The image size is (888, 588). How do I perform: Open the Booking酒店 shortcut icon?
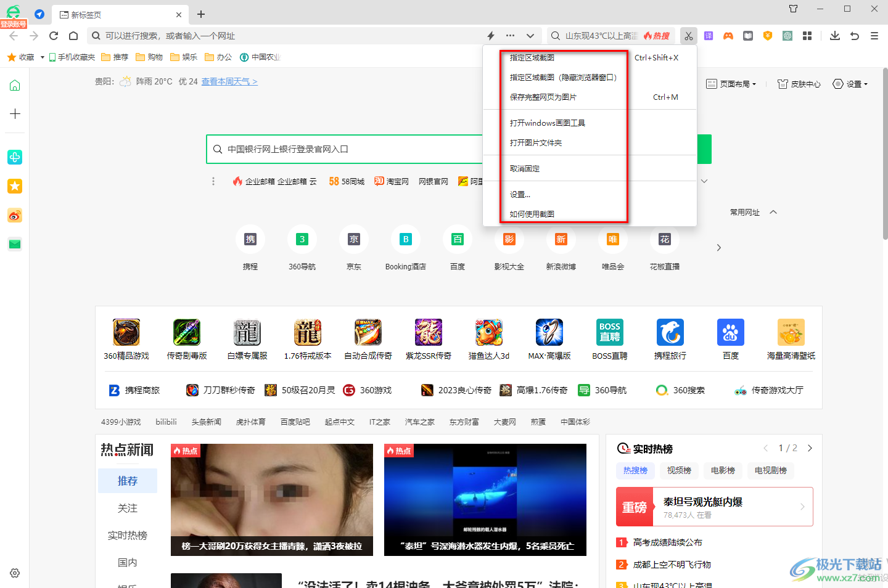pos(406,239)
